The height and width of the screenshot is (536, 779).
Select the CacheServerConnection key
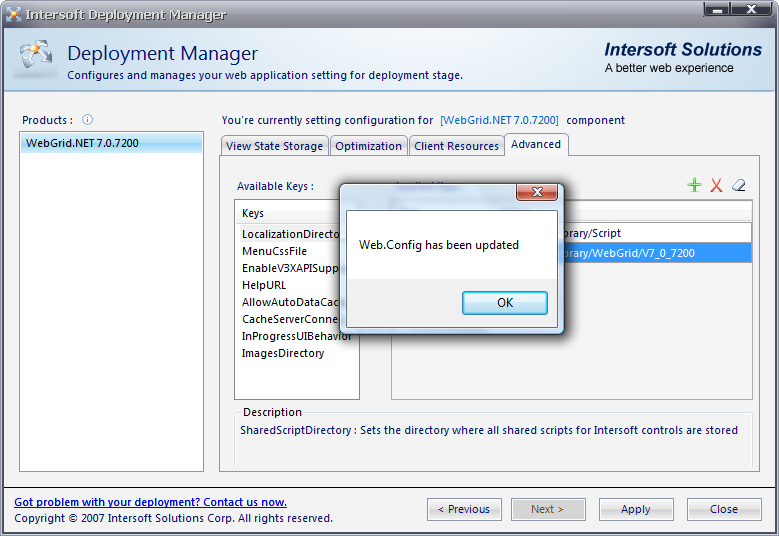291,319
